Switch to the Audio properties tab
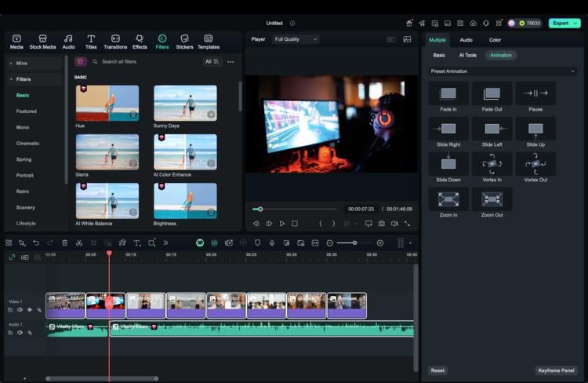The width and height of the screenshot is (588, 383). tap(466, 40)
